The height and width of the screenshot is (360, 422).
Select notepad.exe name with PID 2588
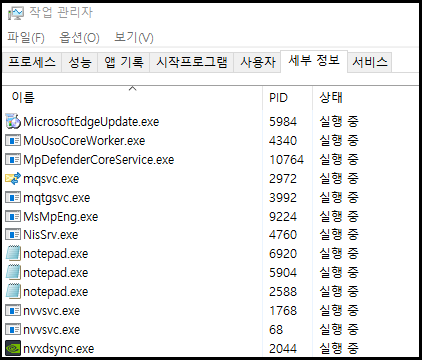tap(56, 292)
